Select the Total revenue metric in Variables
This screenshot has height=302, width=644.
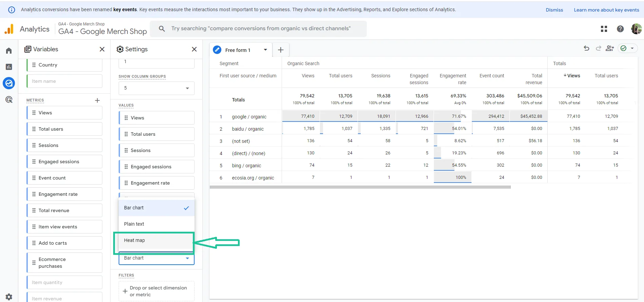[x=64, y=210]
